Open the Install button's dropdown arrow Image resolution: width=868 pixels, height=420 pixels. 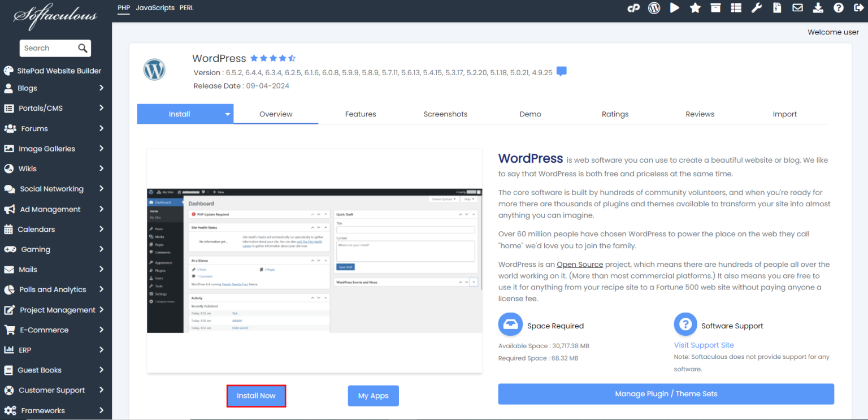228,114
